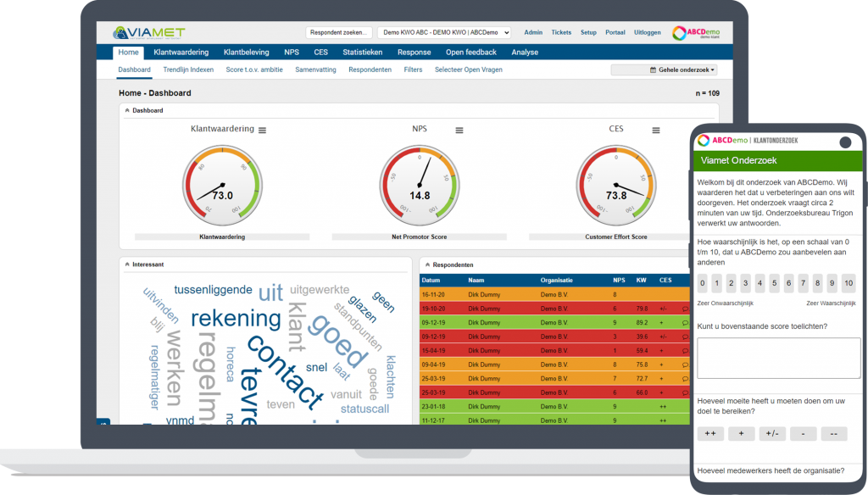The height and width of the screenshot is (495, 868).
Task: Select score 10 on the recommendation scale
Action: (848, 283)
